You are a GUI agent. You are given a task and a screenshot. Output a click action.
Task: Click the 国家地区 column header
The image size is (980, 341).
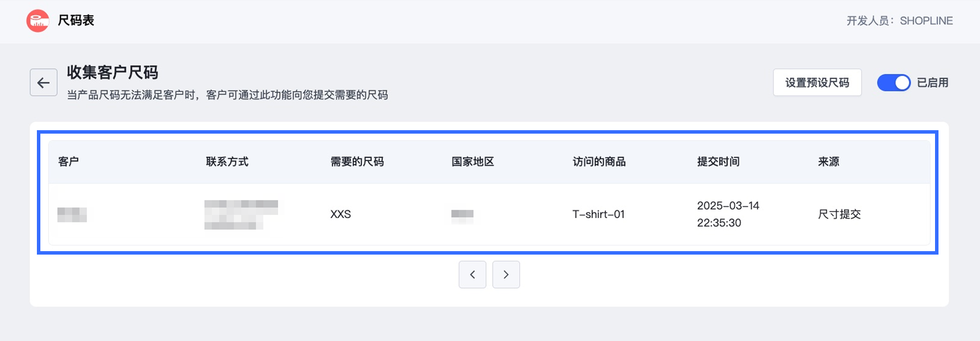point(473,162)
